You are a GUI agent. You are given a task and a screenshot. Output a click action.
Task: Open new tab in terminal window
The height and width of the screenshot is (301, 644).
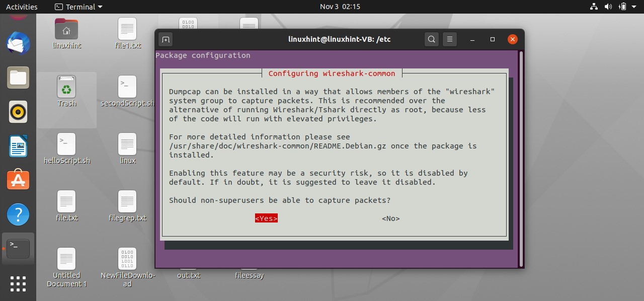pyautogui.click(x=166, y=39)
